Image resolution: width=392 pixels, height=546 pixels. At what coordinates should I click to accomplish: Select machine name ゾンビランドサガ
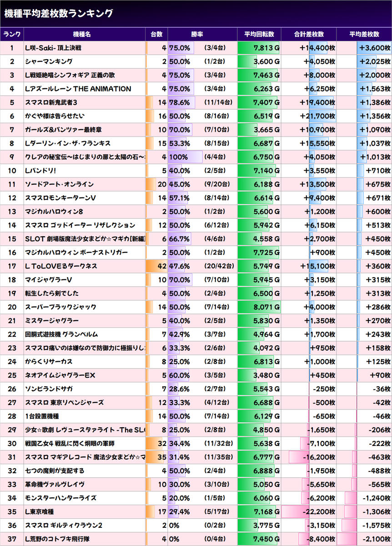49,389
